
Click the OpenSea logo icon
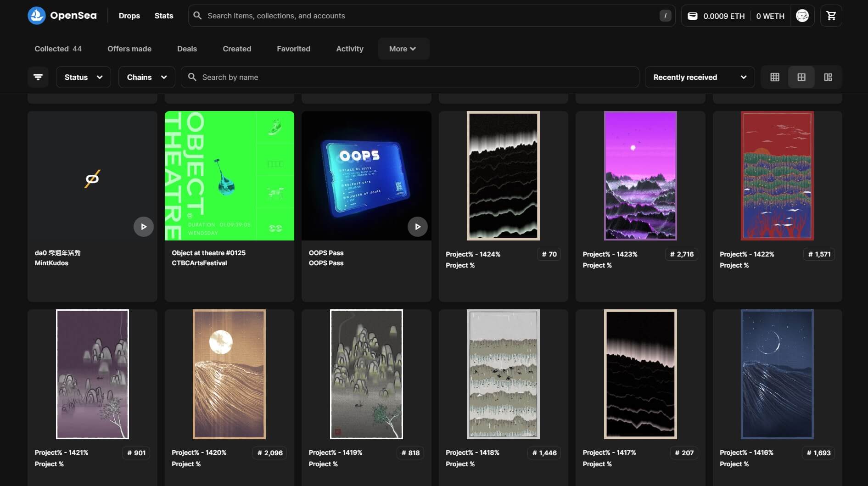(37, 16)
